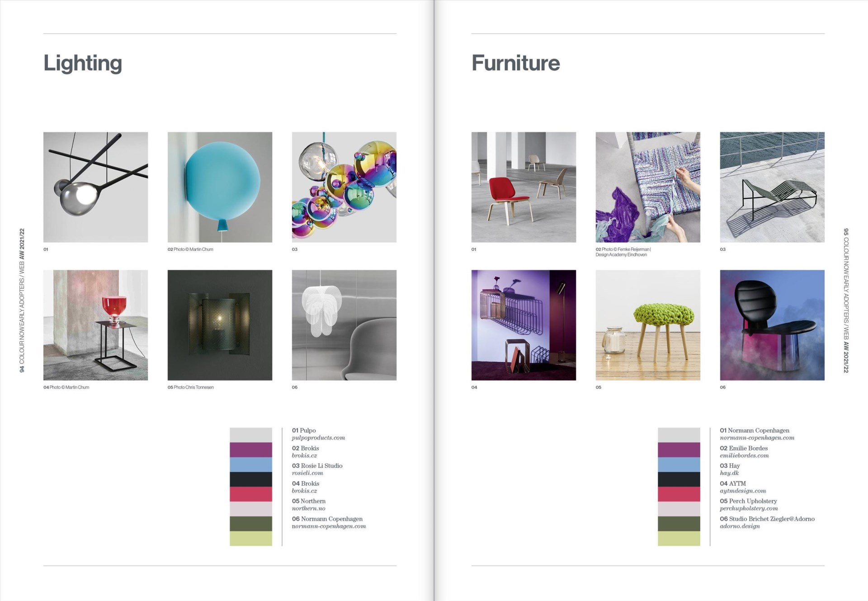Open the black leather chair photo
This screenshot has width=868, height=601.
(772, 325)
